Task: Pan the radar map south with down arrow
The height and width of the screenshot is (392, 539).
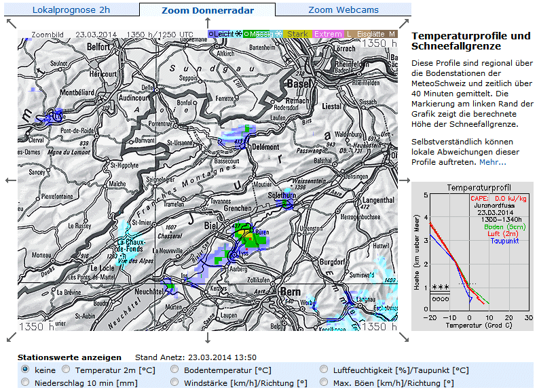Action: (207, 337)
